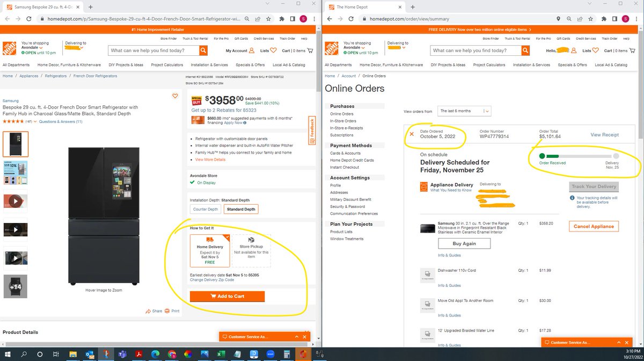The image size is (644, 361).
Task: Click Cancel Appliance button
Action: (594, 226)
